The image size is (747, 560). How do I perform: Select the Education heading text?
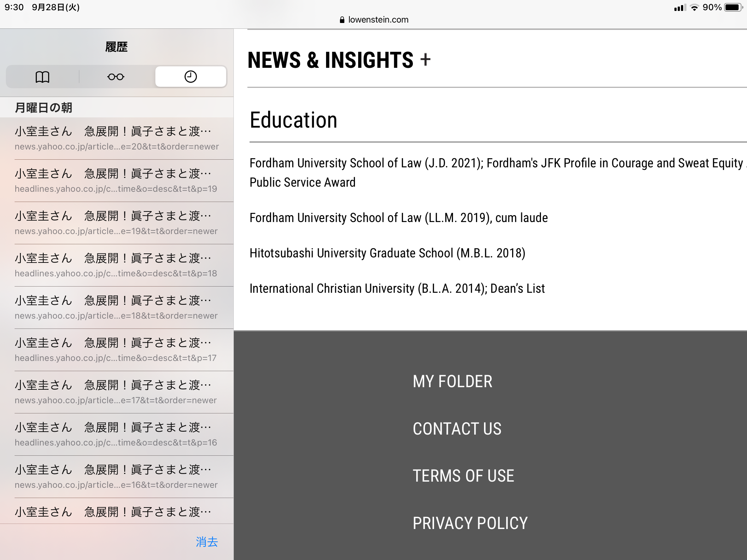tap(293, 120)
